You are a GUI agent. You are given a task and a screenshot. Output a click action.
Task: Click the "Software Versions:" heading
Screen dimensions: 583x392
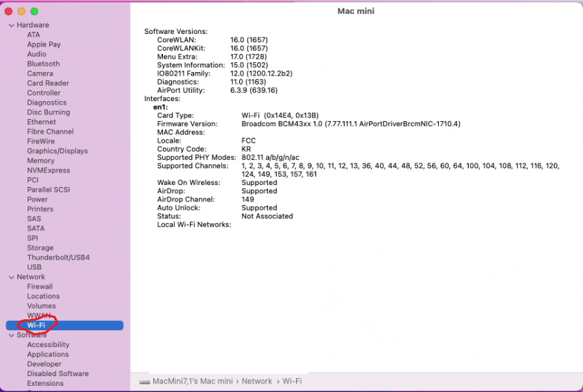point(176,31)
